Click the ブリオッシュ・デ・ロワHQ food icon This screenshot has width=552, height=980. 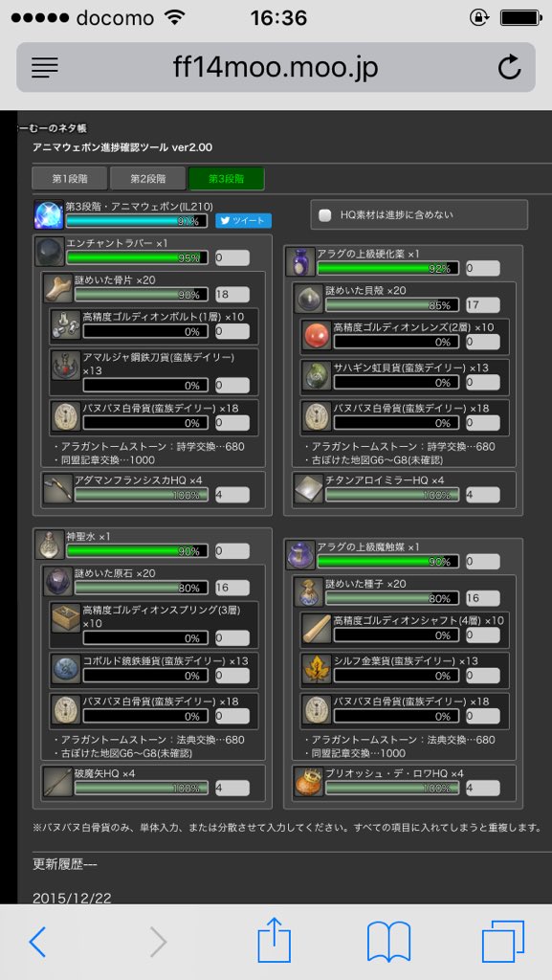(309, 781)
